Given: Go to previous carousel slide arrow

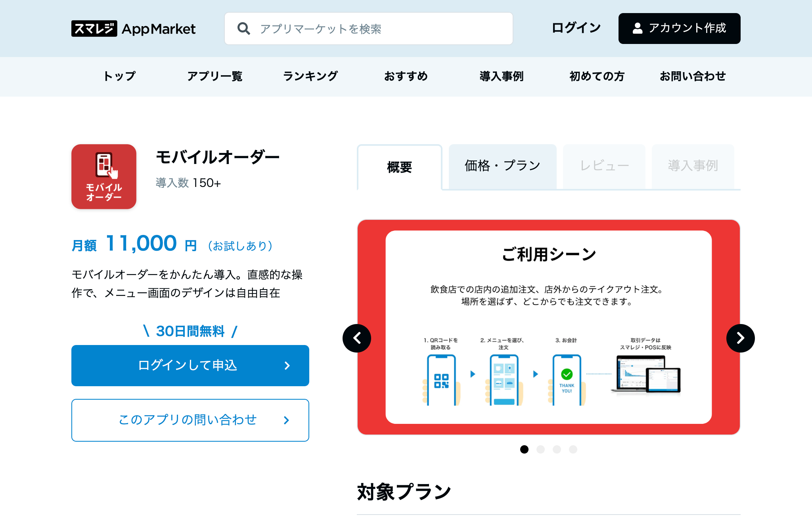Looking at the screenshot, I should click(x=357, y=338).
